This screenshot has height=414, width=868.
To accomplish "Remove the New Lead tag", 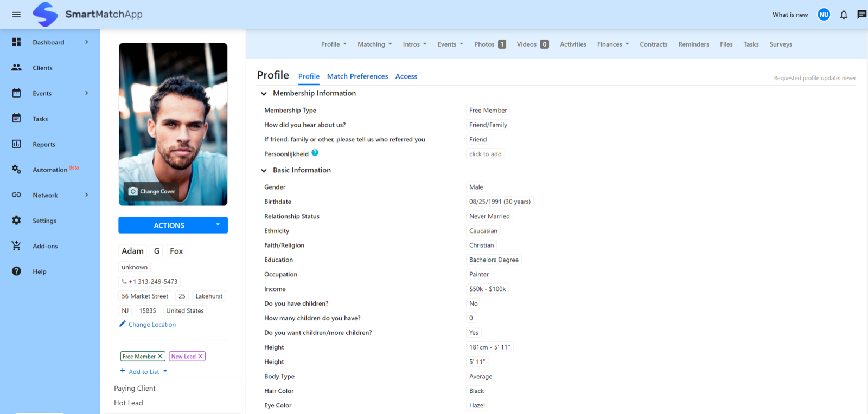I will (x=200, y=357).
